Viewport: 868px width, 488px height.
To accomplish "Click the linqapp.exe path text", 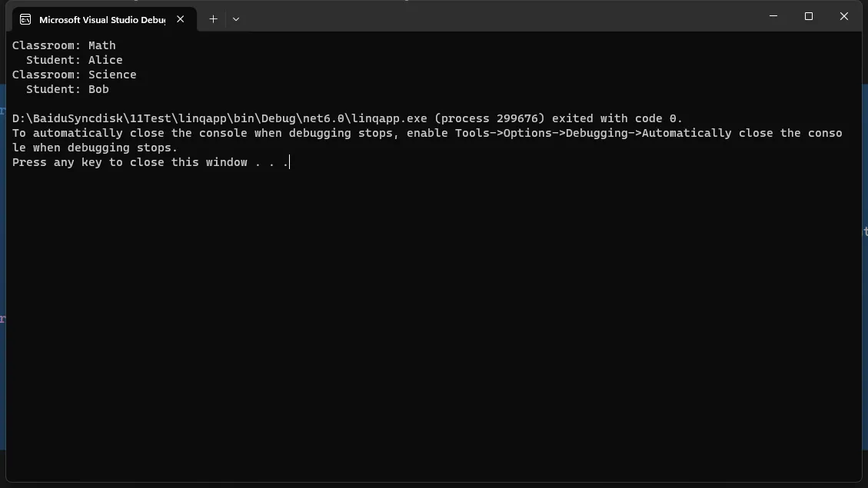I will (x=220, y=118).
